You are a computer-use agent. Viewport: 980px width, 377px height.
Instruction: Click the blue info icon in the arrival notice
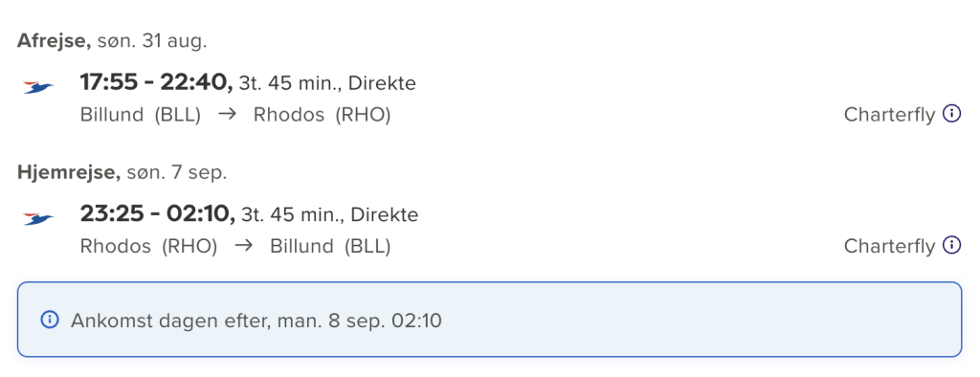(50, 321)
